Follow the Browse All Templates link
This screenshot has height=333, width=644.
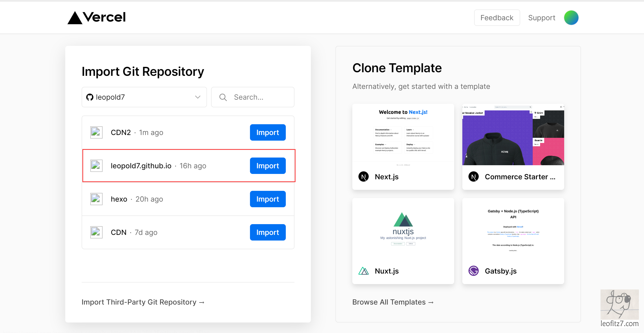pyautogui.click(x=393, y=302)
